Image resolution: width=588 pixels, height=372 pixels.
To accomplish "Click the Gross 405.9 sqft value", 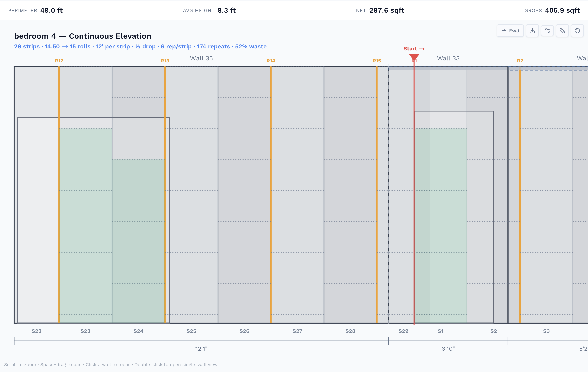I will click(562, 10).
